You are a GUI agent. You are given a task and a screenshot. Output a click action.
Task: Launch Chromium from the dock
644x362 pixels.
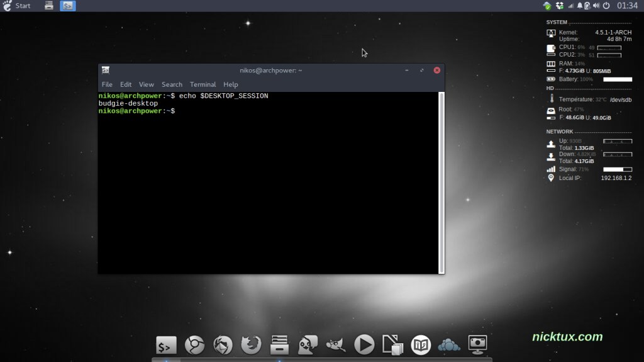point(194,345)
